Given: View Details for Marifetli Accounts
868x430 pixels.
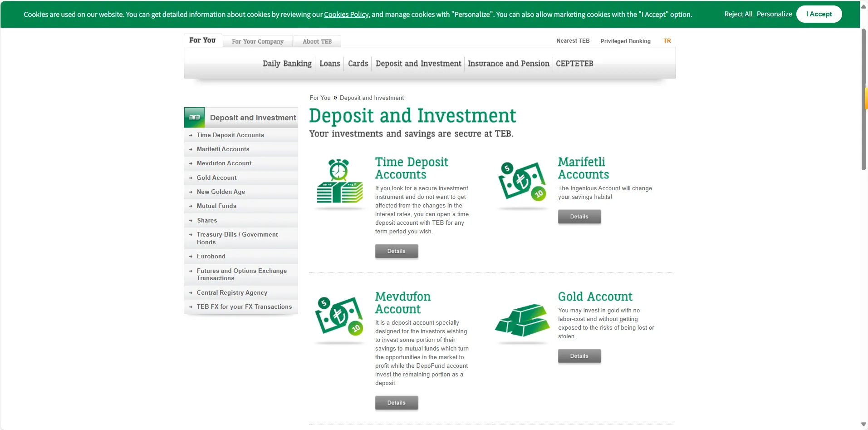Looking at the screenshot, I should 579,217.
